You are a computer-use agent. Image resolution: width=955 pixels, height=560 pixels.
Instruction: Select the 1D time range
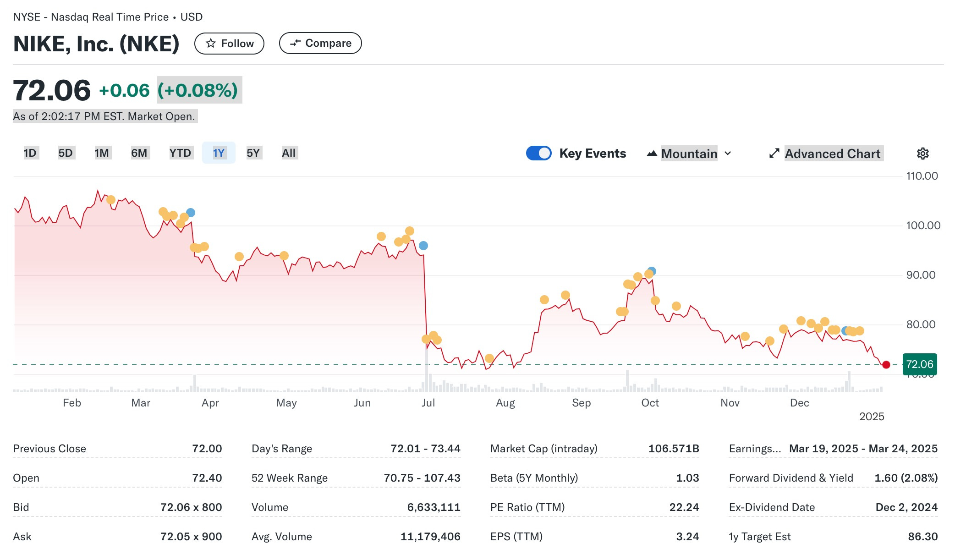[x=30, y=153]
